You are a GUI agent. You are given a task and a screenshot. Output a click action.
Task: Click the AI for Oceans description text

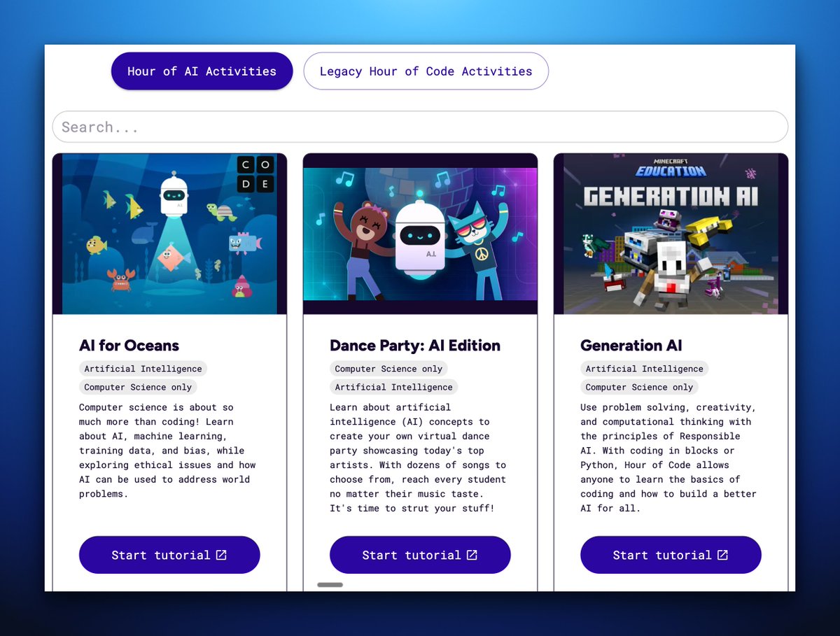(168, 451)
